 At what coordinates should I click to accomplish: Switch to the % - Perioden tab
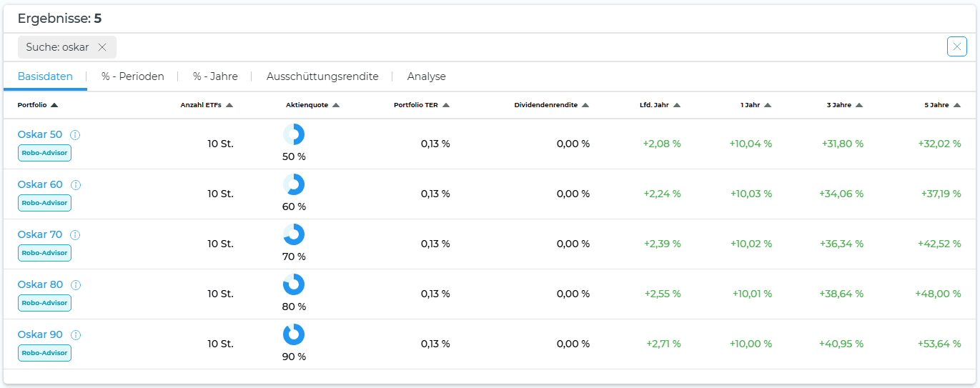pos(133,76)
